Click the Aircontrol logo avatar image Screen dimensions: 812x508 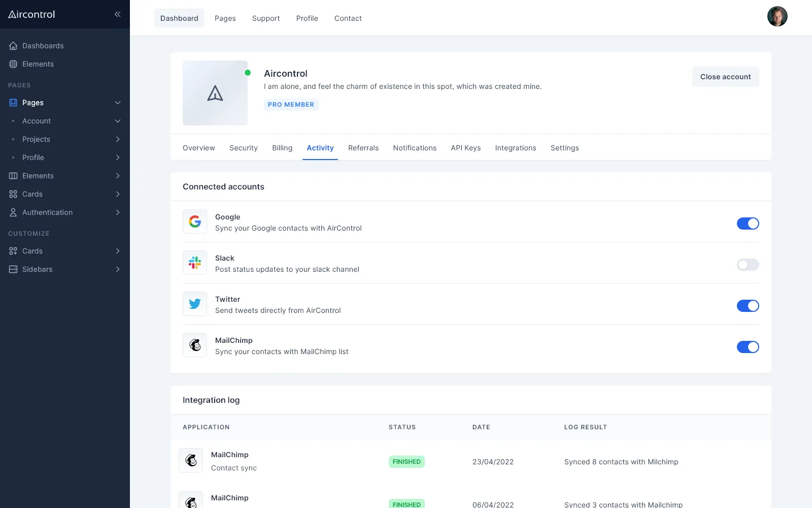(215, 93)
